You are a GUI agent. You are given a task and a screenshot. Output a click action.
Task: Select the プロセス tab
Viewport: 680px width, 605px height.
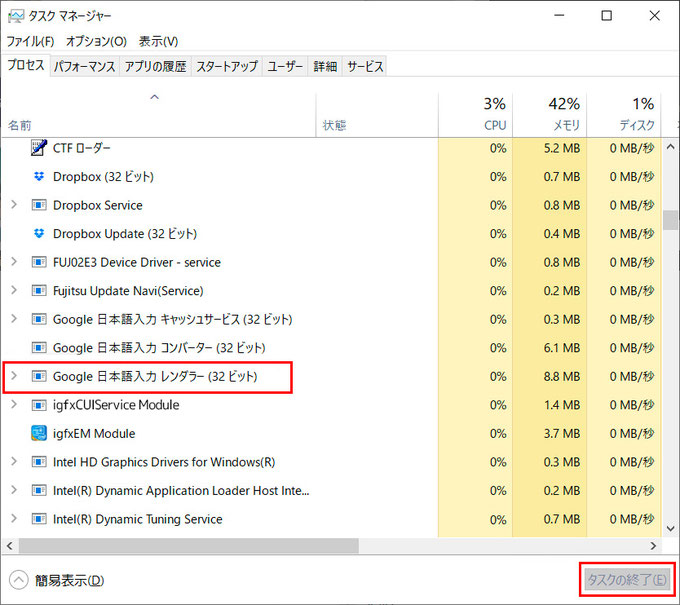[x=26, y=65]
